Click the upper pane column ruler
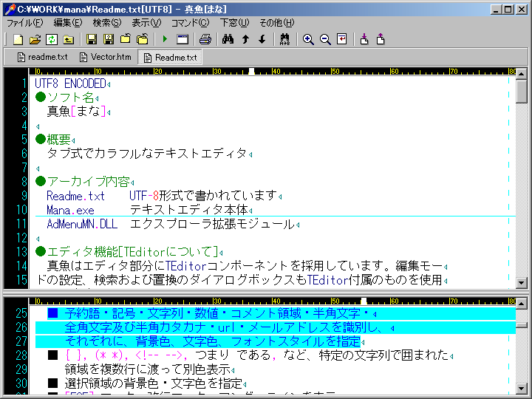 coord(273,71)
